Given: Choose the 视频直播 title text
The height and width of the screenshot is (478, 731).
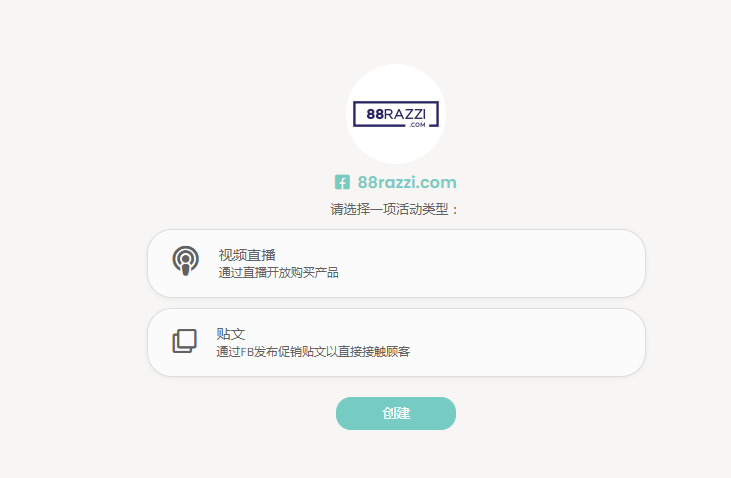Looking at the screenshot, I should [247, 255].
